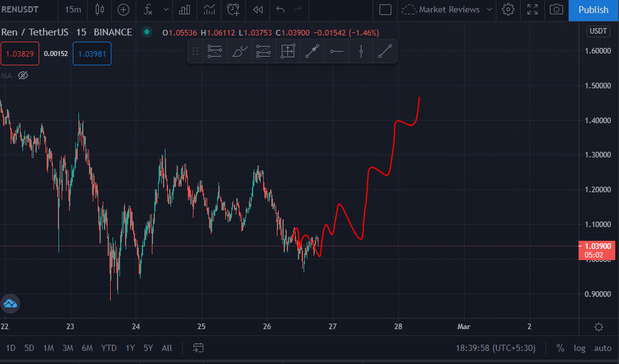The height and width of the screenshot is (364, 619).
Task: Open financials chart icon
Action: tap(209, 9)
